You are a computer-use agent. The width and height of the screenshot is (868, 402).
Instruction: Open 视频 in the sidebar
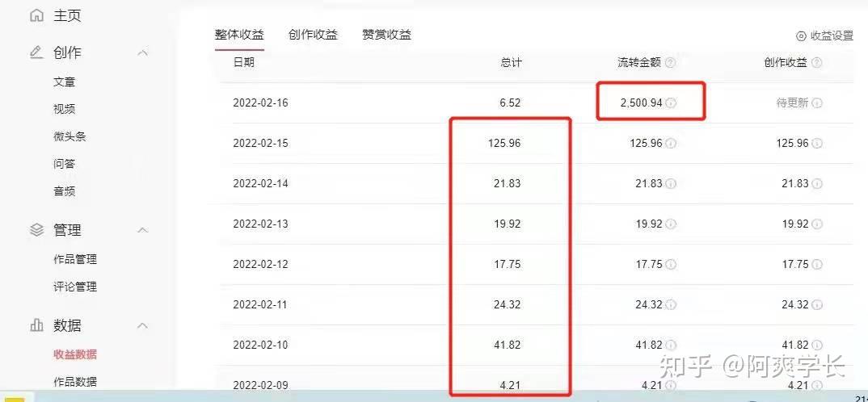coord(64,109)
